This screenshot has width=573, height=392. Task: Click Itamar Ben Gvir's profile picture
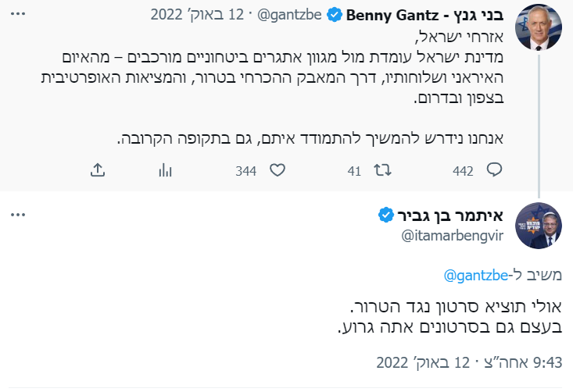[x=538, y=225]
